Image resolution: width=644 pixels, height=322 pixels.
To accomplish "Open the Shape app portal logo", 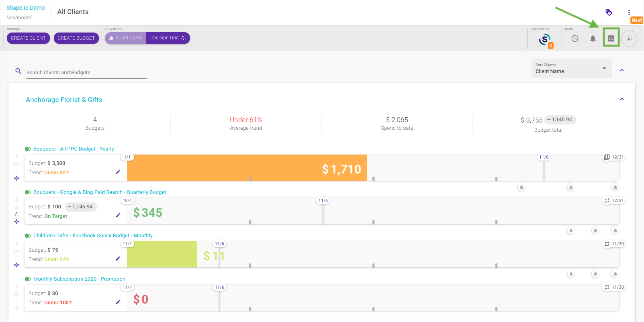I will click(545, 39).
